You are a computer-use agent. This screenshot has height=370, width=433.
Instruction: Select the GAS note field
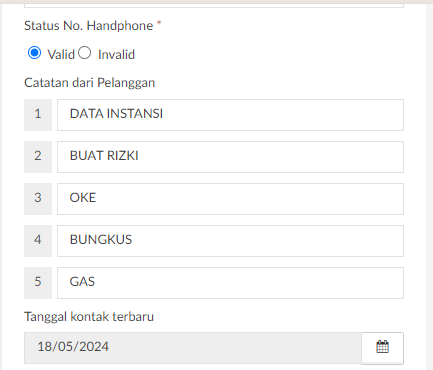click(x=230, y=283)
